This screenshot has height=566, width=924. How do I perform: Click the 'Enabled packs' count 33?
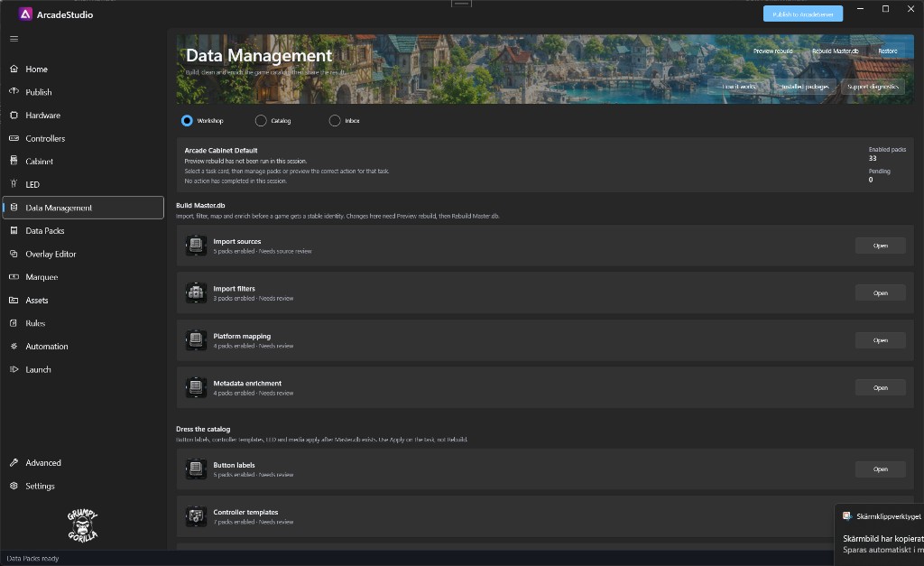(x=873, y=158)
